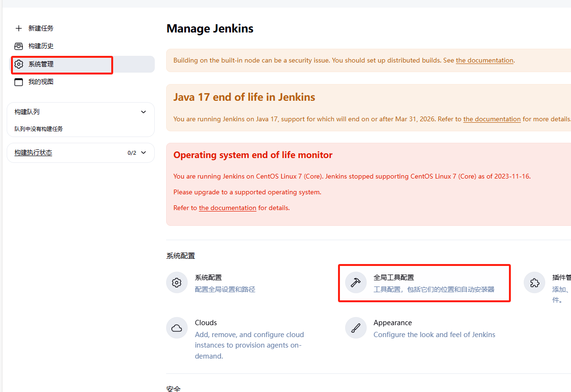This screenshot has height=392, width=571.
Task: Click the paintbrush icon for Appearance
Action: click(x=356, y=328)
